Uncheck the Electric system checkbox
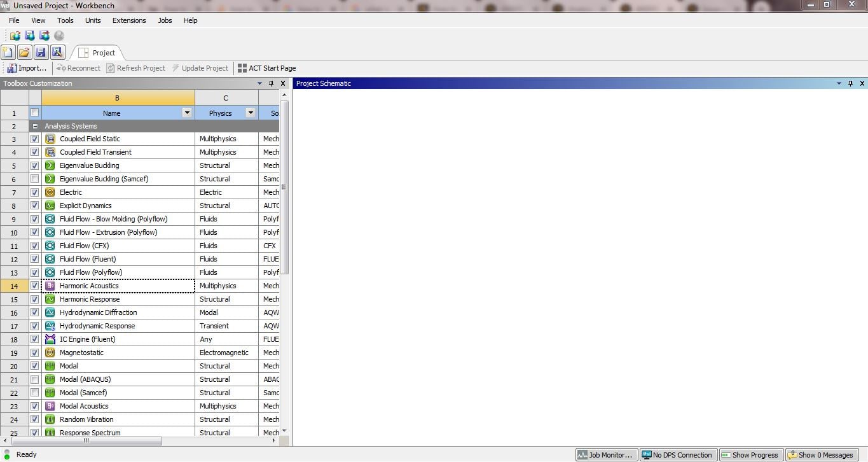 35,192
